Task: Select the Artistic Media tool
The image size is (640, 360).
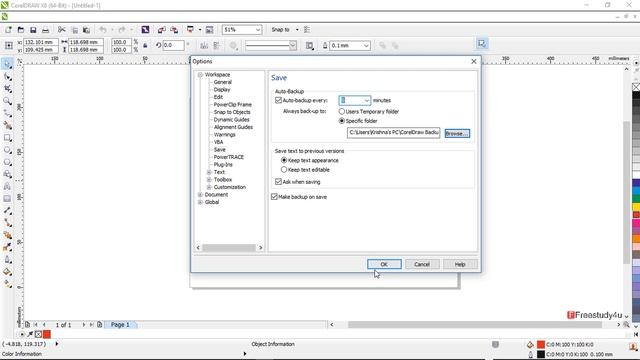Action: [7, 125]
